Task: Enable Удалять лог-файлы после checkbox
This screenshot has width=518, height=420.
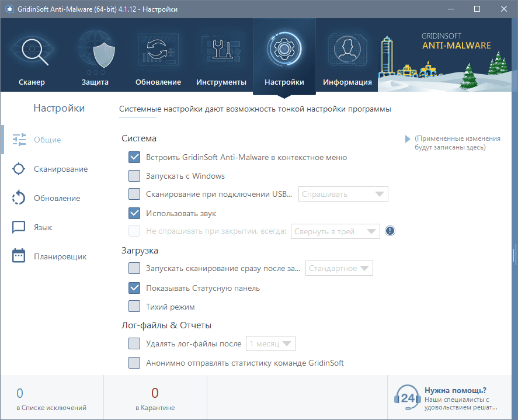Action: [x=134, y=343]
